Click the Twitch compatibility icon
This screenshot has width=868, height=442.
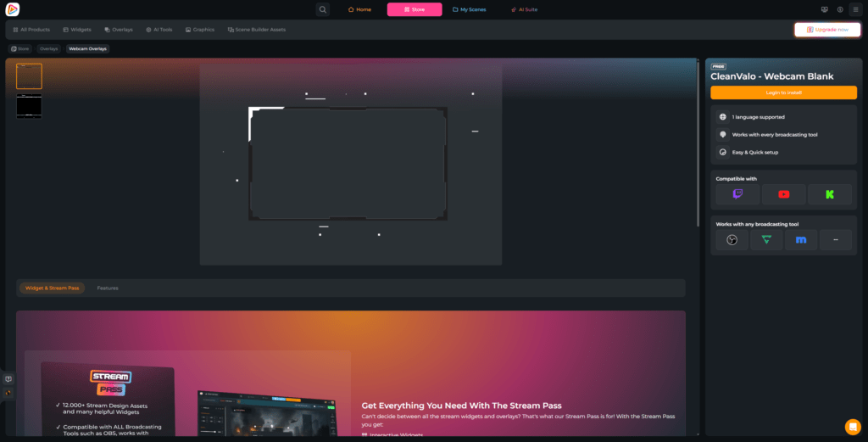tap(737, 194)
